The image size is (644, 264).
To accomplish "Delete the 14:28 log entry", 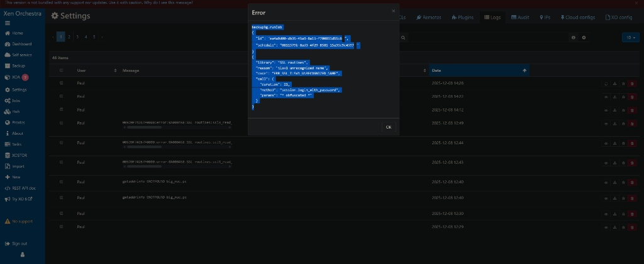I will point(631,83).
